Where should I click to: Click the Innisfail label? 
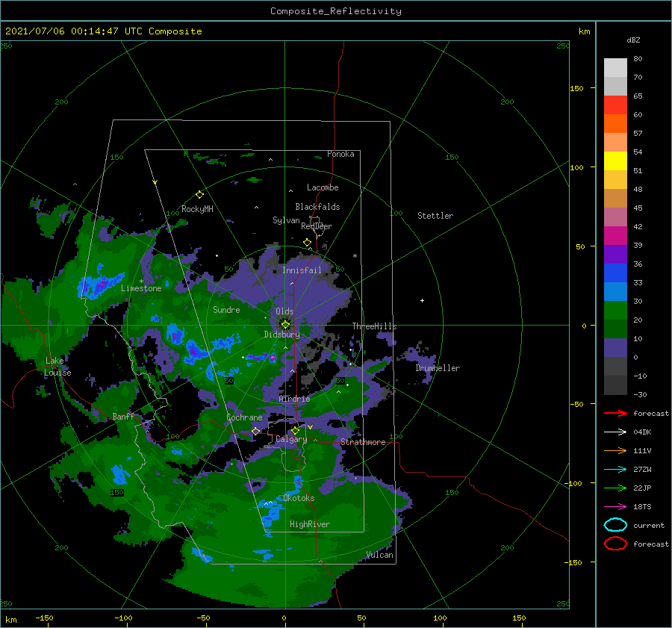pos(302,270)
